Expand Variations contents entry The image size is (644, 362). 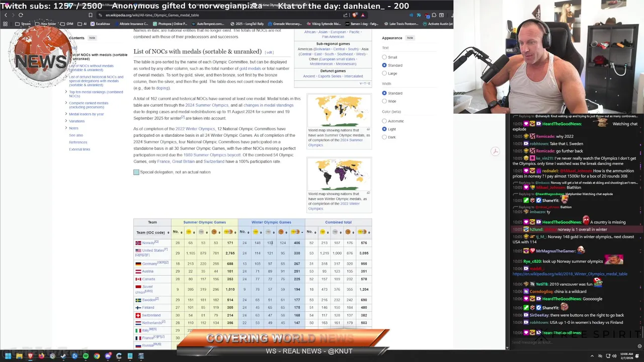tap(66, 121)
